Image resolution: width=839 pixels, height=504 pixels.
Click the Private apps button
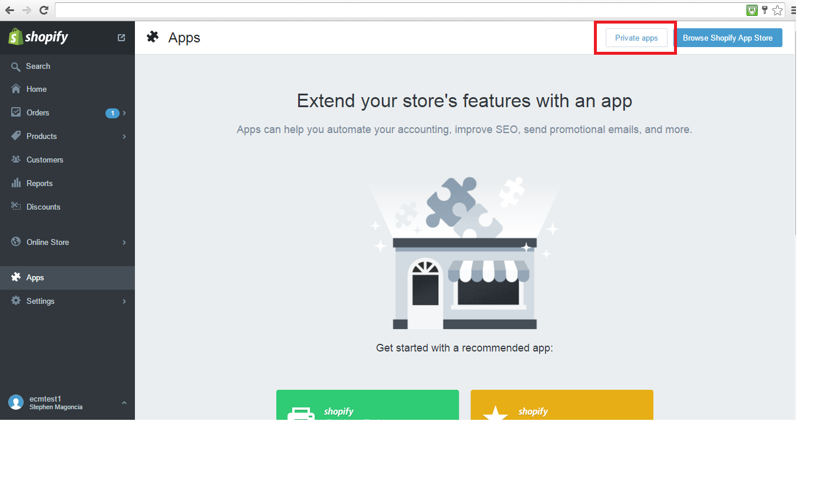tap(636, 38)
